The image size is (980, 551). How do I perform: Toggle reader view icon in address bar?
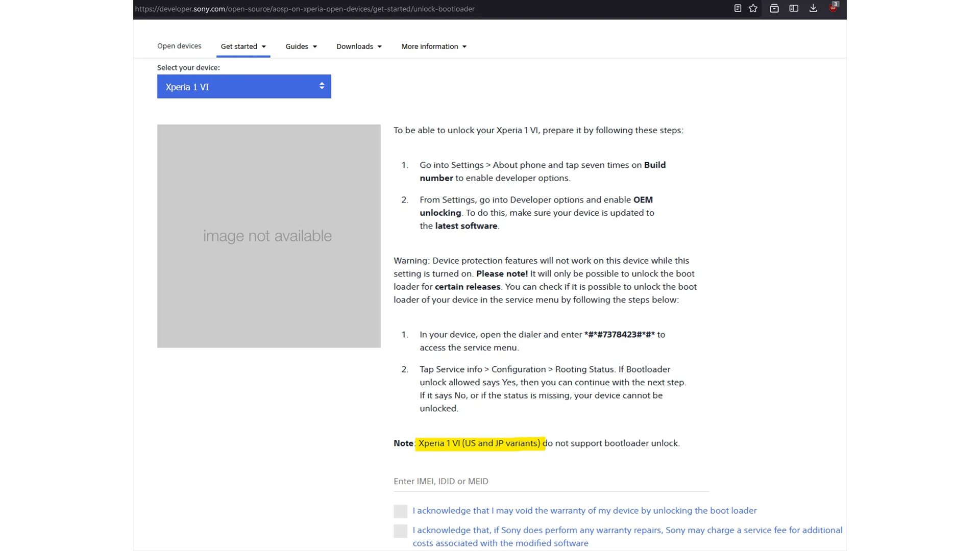point(738,8)
